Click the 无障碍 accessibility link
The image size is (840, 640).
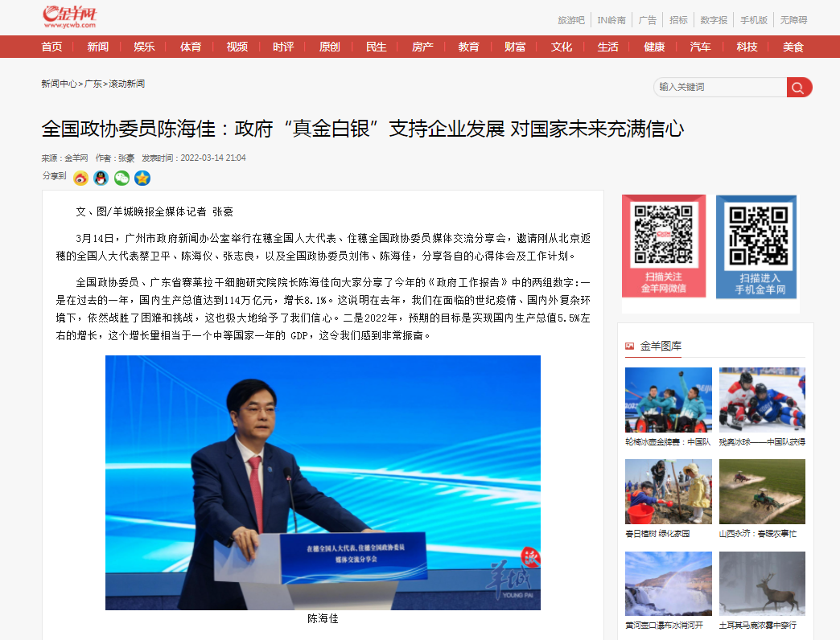(x=793, y=20)
